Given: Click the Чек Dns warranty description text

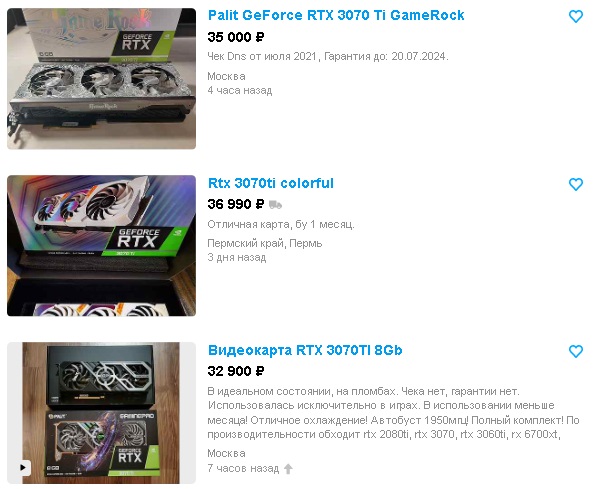Looking at the screenshot, I should [x=328, y=56].
